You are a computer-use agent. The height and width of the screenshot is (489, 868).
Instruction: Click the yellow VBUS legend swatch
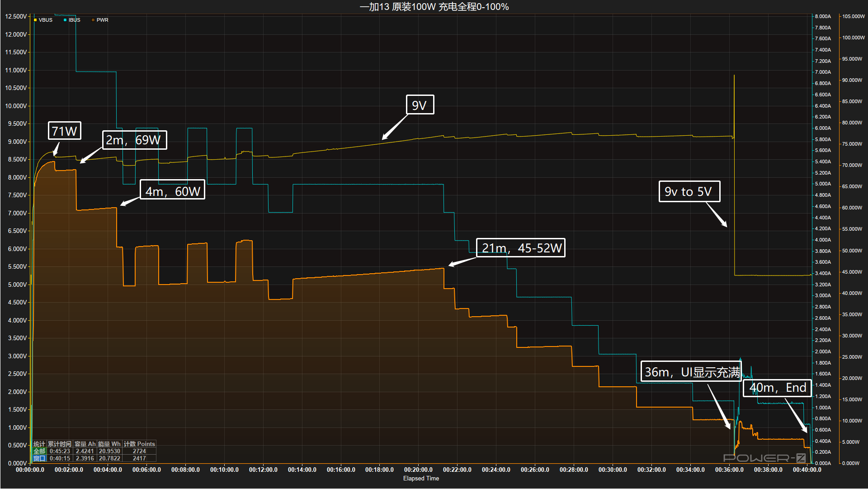(x=35, y=20)
